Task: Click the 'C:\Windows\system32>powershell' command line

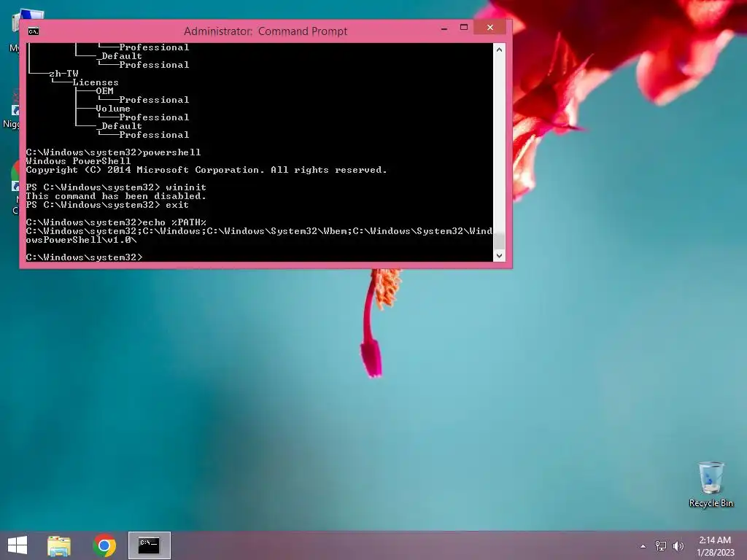Action: [x=113, y=152]
